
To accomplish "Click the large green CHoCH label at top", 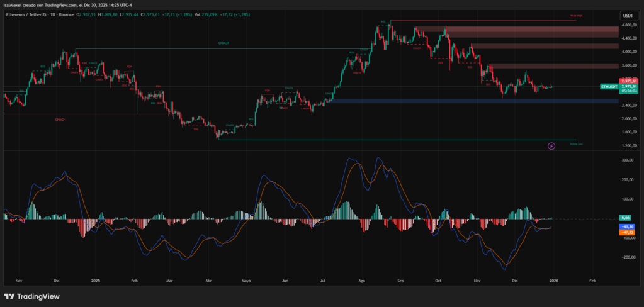I will pyautogui.click(x=223, y=43).
